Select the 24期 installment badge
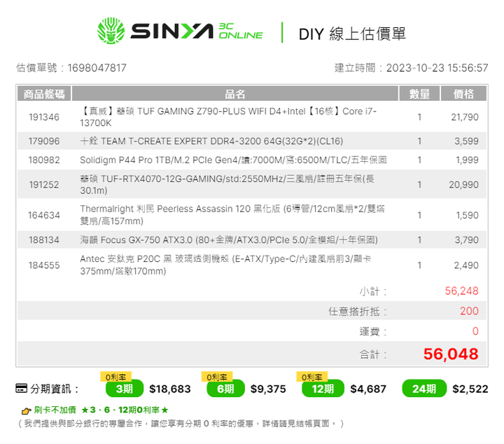504x444 pixels. [424, 389]
